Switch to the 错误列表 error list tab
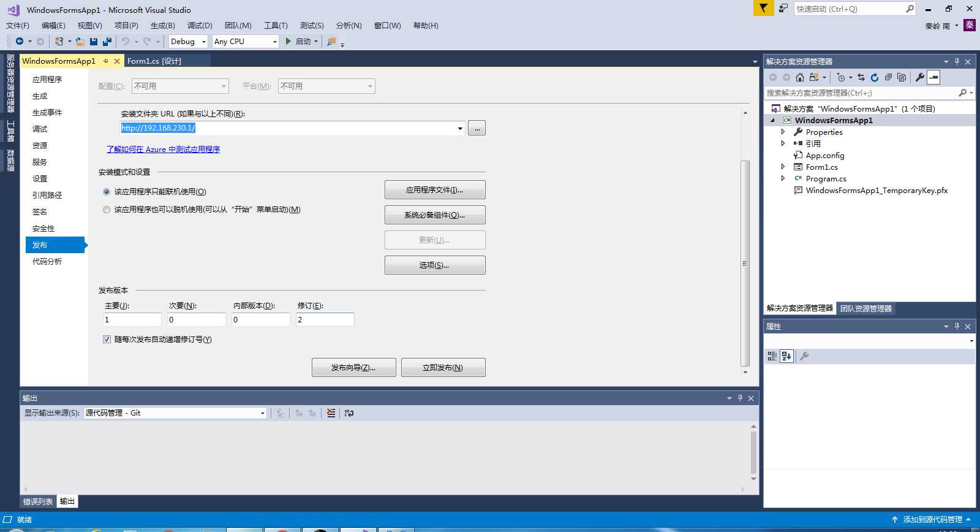Screen dimensions: 980x532 tap(38, 501)
